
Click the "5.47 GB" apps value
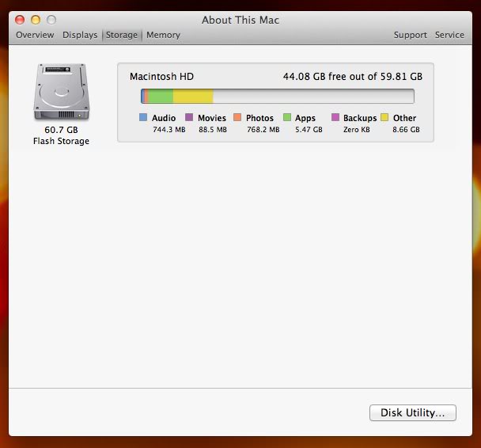coord(309,130)
